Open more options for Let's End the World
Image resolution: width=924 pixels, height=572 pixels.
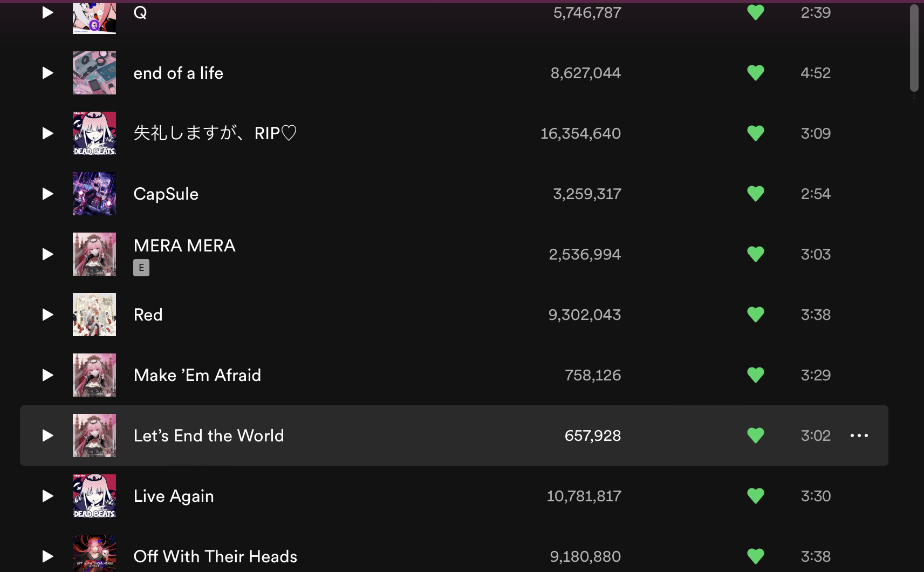[859, 435]
